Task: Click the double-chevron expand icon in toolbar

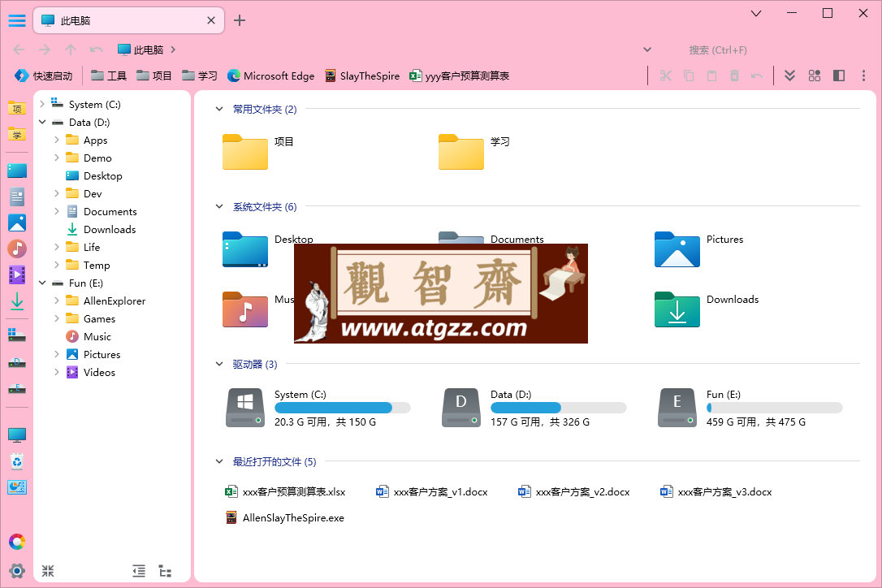Action: click(x=789, y=76)
